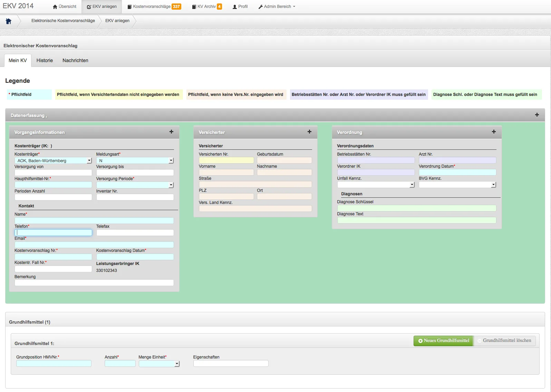Open the BVG Kennz. dropdown
This screenshot has width=551, height=392.
457,185
